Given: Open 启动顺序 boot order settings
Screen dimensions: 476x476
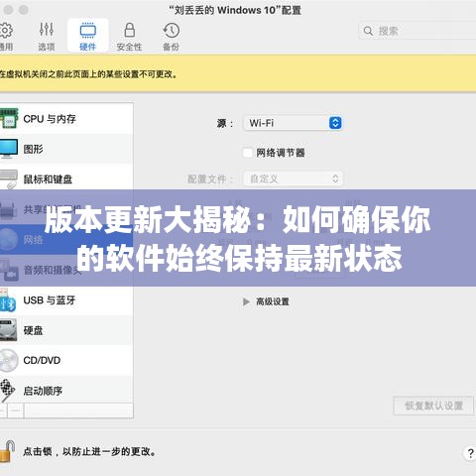Looking at the screenshot, I should pos(66,391).
